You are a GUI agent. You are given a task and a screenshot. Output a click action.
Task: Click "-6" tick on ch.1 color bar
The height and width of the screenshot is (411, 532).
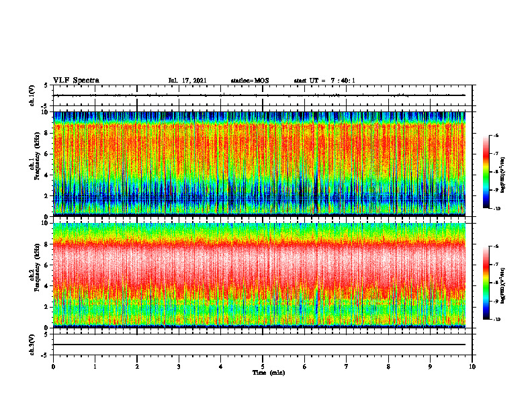pos(496,136)
